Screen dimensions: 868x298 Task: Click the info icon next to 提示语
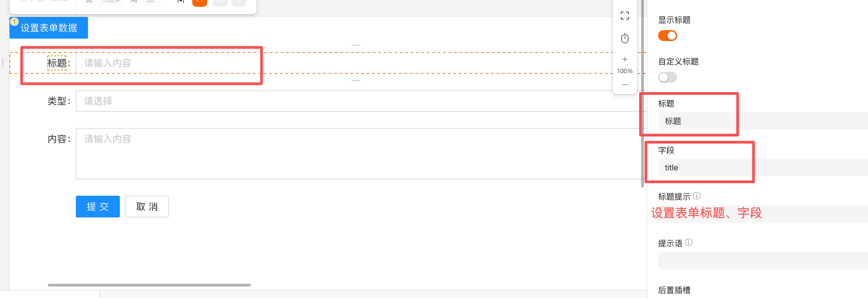coord(689,242)
